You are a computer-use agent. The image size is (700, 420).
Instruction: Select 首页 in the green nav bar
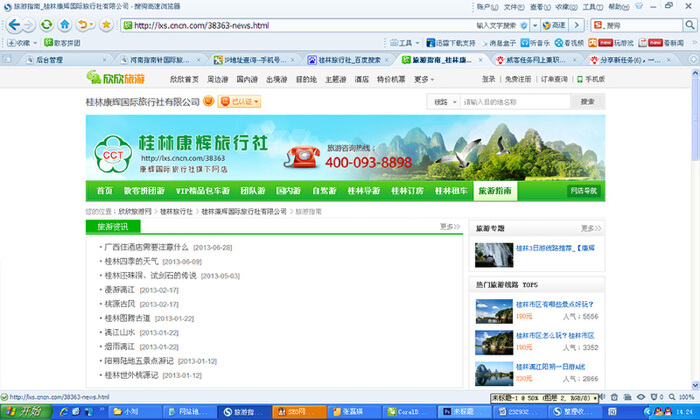click(x=104, y=191)
